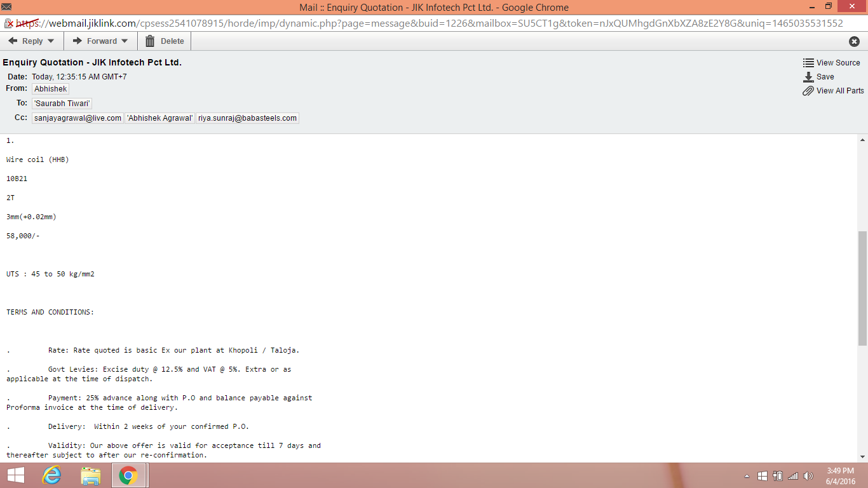Image resolution: width=868 pixels, height=488 pixels.
Task: Click the Delete trash can icon
Action: pos(150,41)
